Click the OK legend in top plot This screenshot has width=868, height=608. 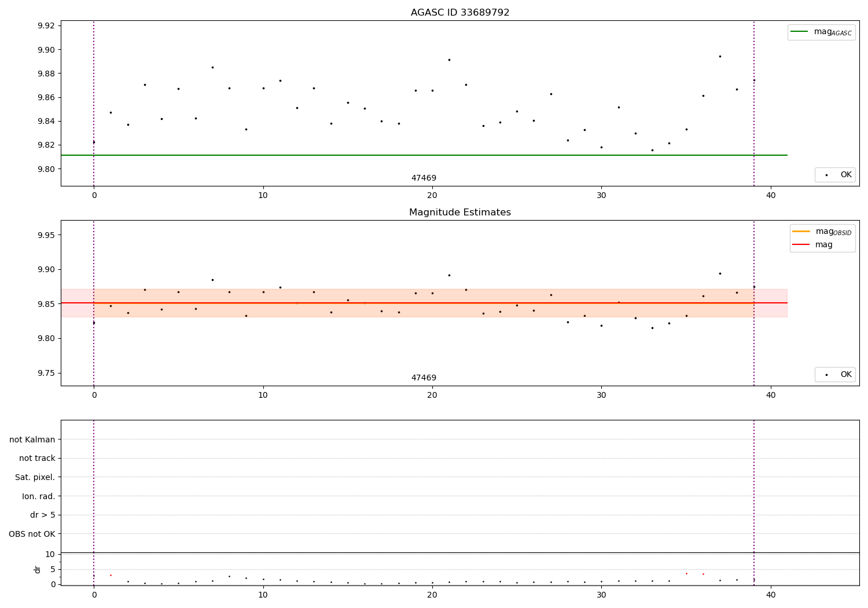pyautogui.click(x=835, y=175)
